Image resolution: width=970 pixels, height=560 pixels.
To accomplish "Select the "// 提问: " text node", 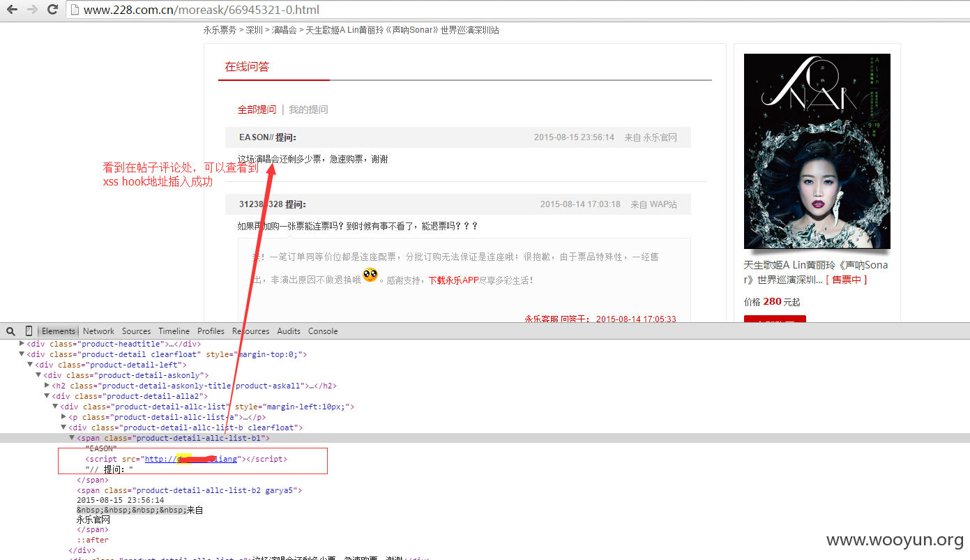I will (x=109, y=469).
